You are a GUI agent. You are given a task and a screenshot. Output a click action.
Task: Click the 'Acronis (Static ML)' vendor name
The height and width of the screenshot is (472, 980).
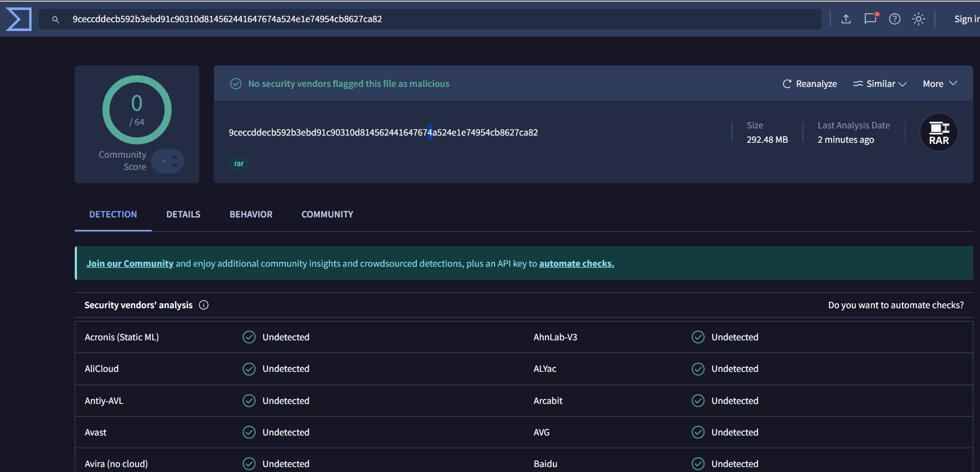click(122, 337)
